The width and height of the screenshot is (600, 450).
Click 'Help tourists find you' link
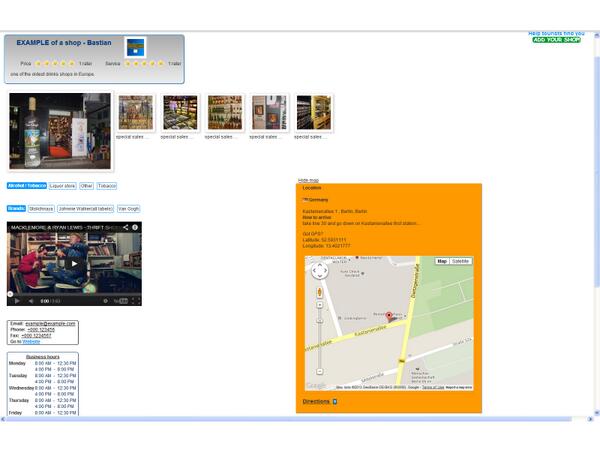[556, 34]
